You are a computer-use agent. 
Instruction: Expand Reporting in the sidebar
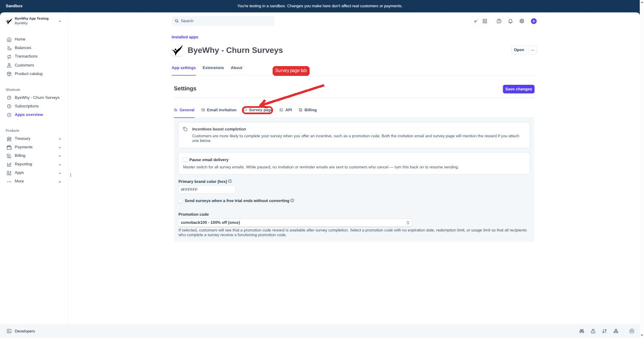34,164
